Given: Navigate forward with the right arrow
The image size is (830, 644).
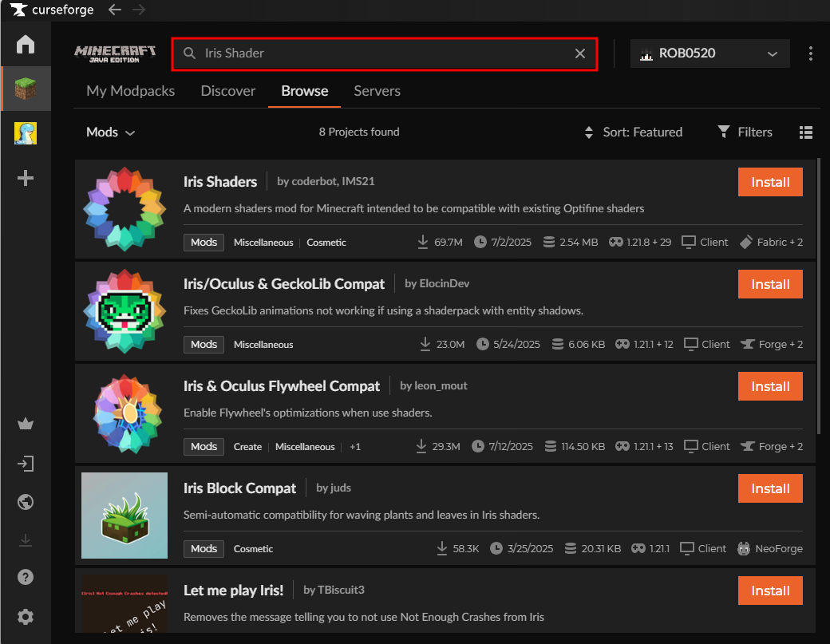Looking at the screenshot, I should (139, 10).
